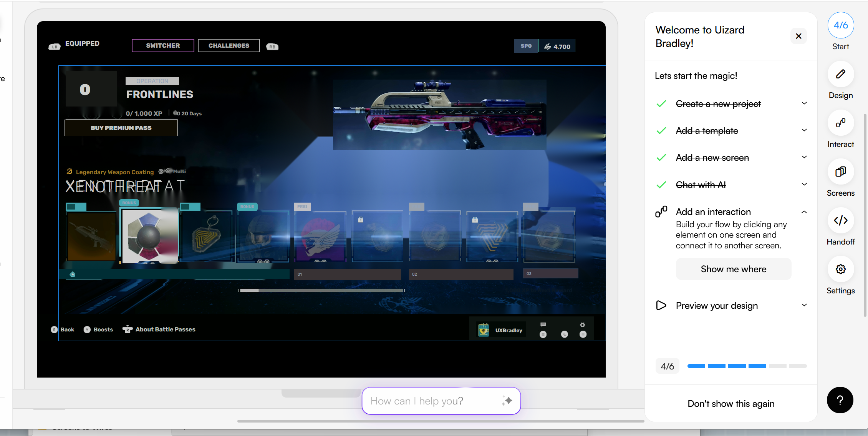868x436 pixels.
Task: Expand the Chat with AI step
Action: click(x=804, y=184)
